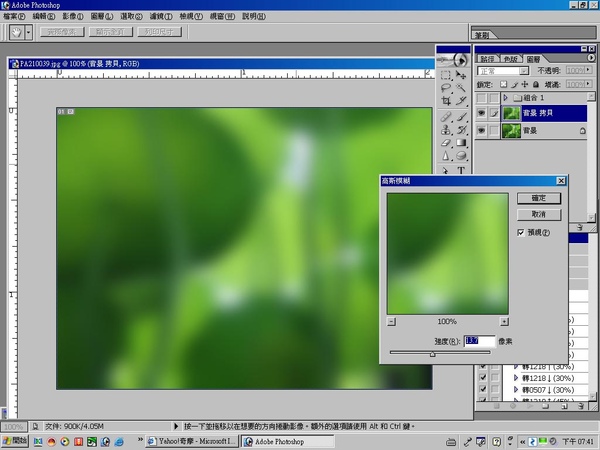Screen dimensions: 600x450
Task: Open the 濾鏡 (Filter) menu
Action: coord(161,16)
